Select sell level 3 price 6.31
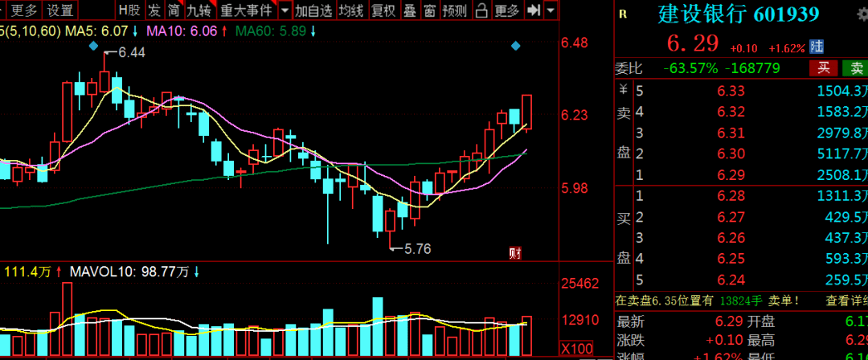Screen dimensions: 868x360 coord(731,133)
